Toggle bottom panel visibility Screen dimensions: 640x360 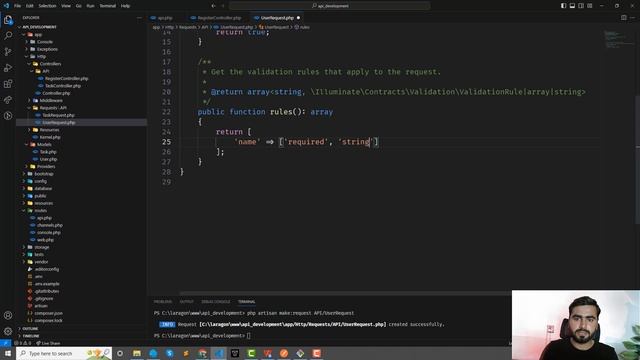572,6
